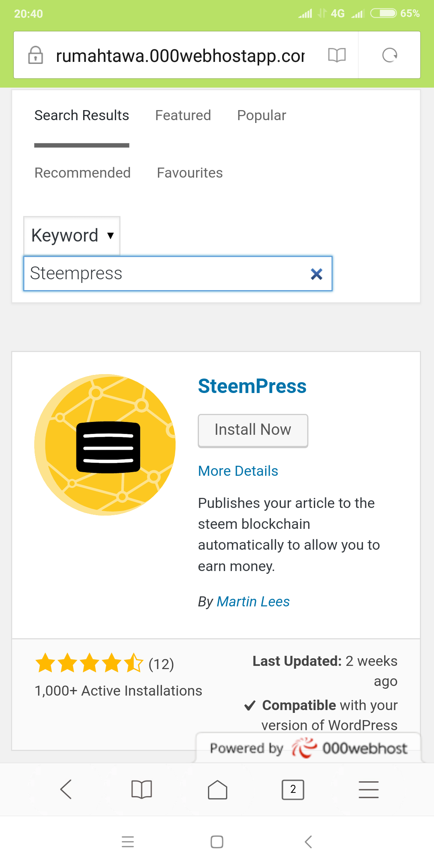The height and width of the screenshot is (868, 434).
Task: Open author Martin Lees link
Action: point(253,602)
